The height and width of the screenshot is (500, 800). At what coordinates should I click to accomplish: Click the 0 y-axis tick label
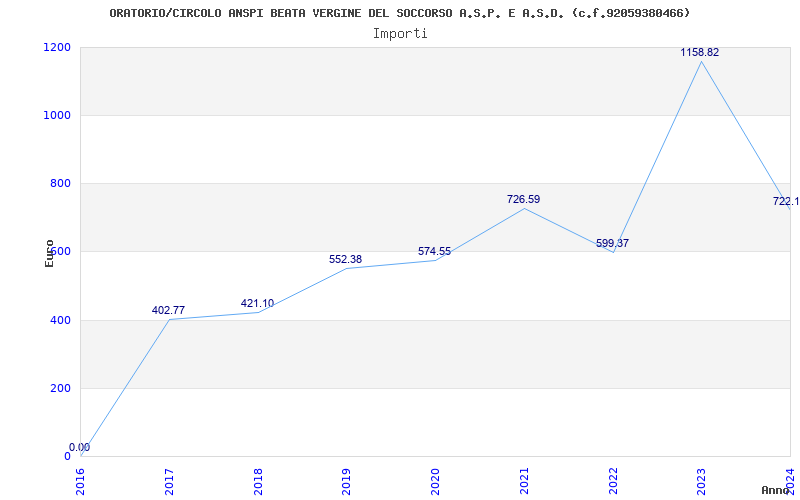(x=67, y=456)
